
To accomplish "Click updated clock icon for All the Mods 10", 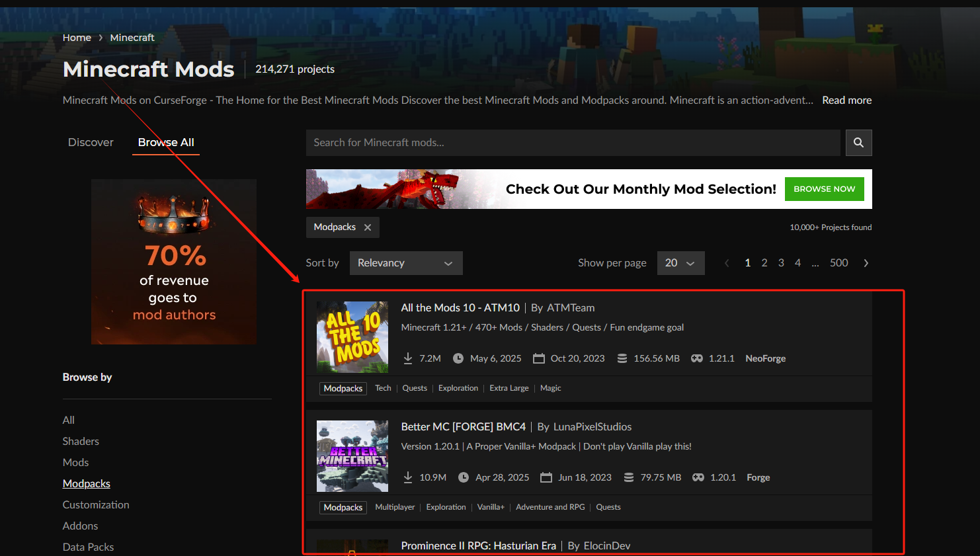I will (x=458, y=358).
